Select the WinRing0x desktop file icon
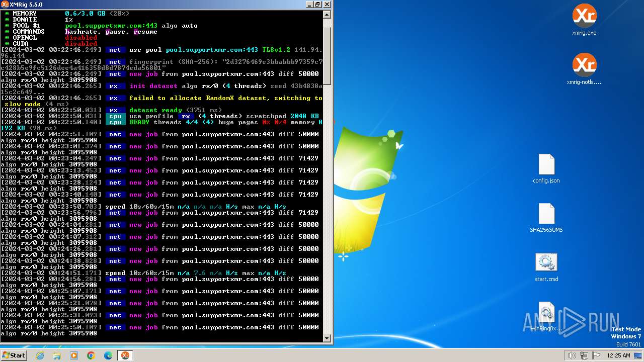This screenshot has width=644, height=362. tap(546, 317)
